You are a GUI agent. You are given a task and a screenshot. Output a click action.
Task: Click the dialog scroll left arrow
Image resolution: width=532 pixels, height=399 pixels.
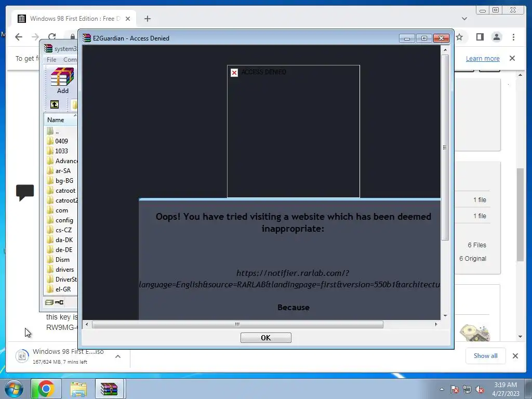click(87, 324)
